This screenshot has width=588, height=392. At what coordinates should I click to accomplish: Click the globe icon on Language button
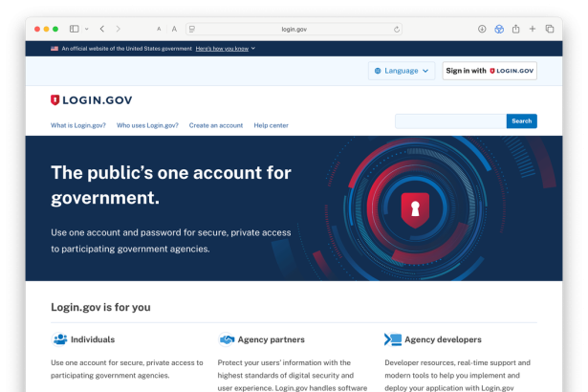pyautogui.click(x=378, y=71)
